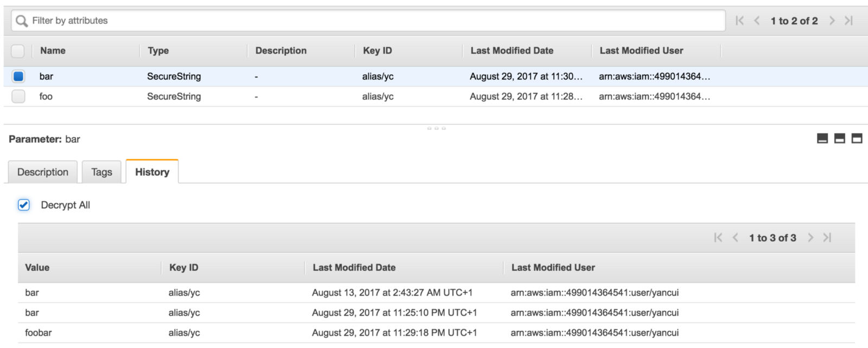868x348 pixels.
Task: Switch to the Tags tab
Action: [x=101, y=172]
